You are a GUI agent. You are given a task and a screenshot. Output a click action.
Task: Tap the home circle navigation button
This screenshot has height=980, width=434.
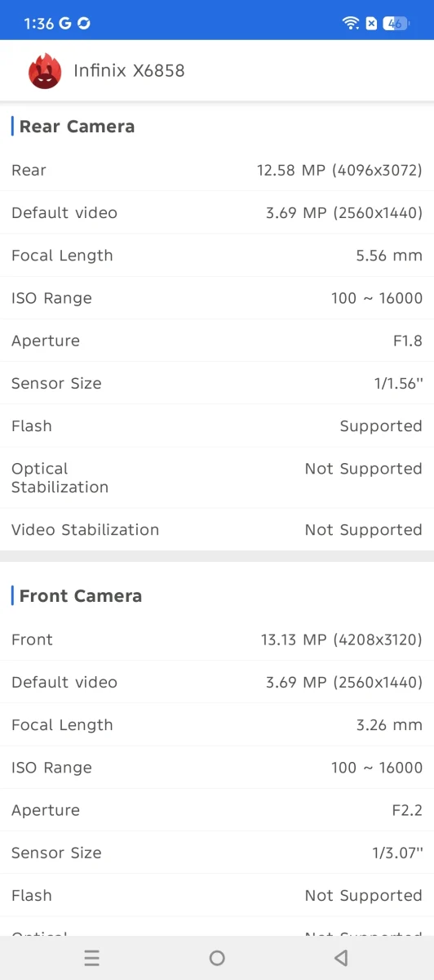point(217,958)
